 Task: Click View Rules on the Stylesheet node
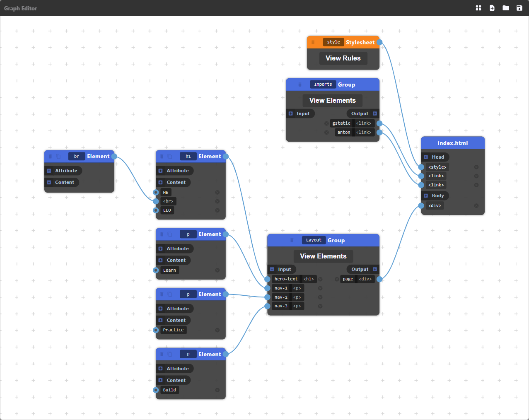coord(343,58)
